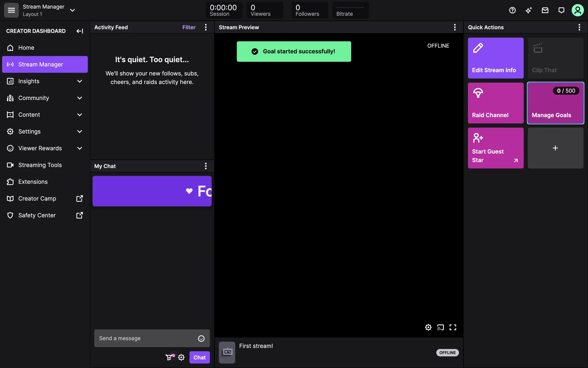The image size is (588, 368).
Task: Open the help icon in top bar
Action: (x=512, y=10)
